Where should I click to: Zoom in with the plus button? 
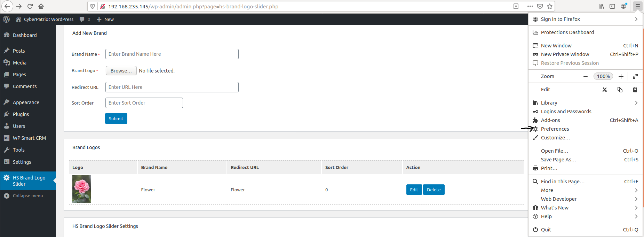click(621, 76)
